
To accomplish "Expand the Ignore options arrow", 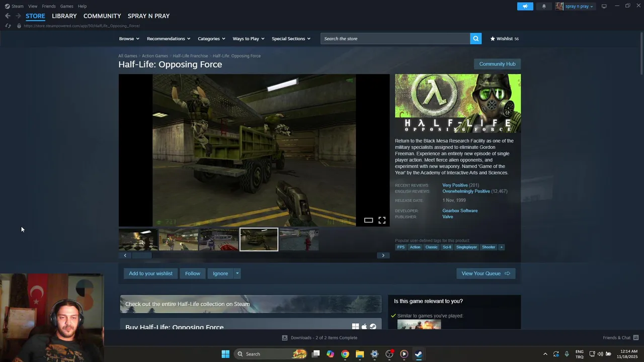I will click(x=237, y=274).
